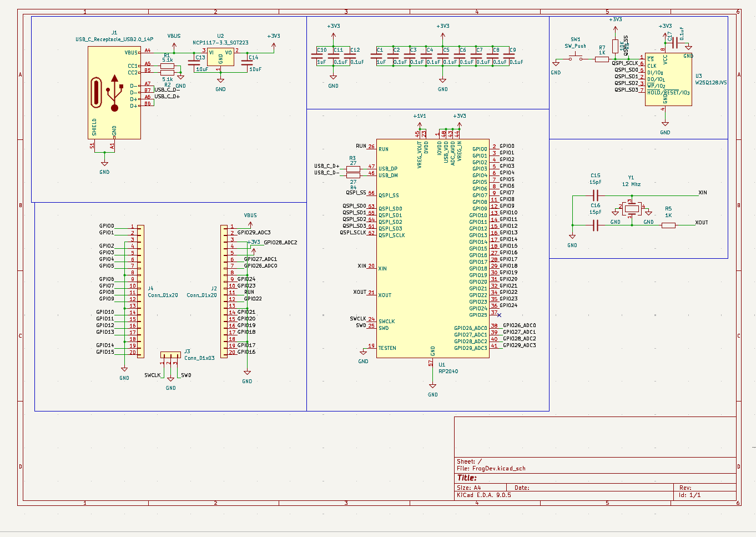Click the KiCad E.D.A. 9.0.5 text
Screen dimensions: 756x537
tap(483, 495)
